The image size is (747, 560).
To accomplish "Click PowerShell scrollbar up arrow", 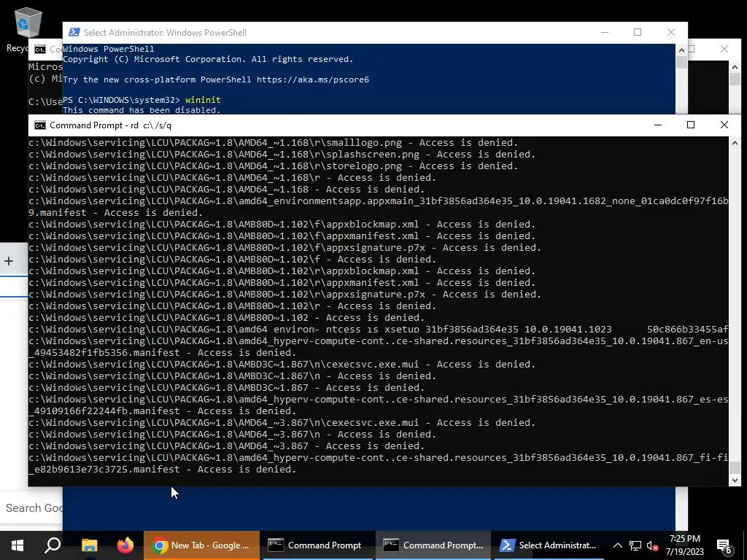I will click(x=681, y=50).
